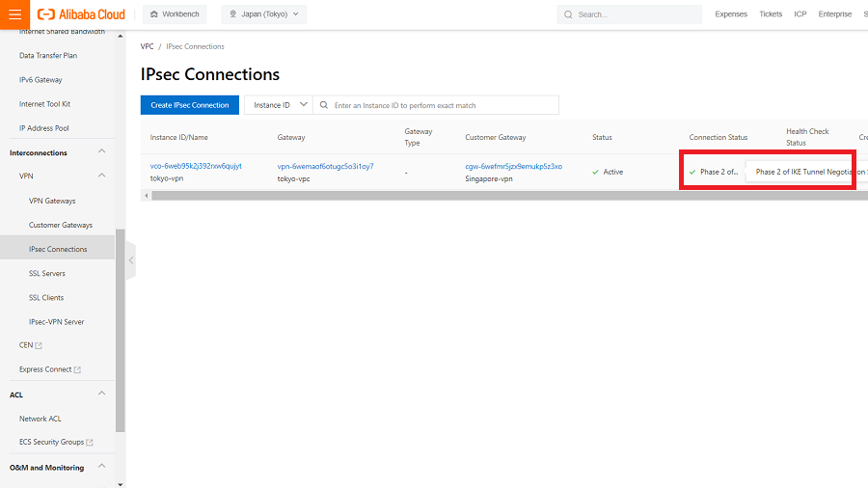Image resolution: width=868 pixels, height=488 pixels.
Task: Collapse the Interconnections section
Action: [x=103, y=152]
